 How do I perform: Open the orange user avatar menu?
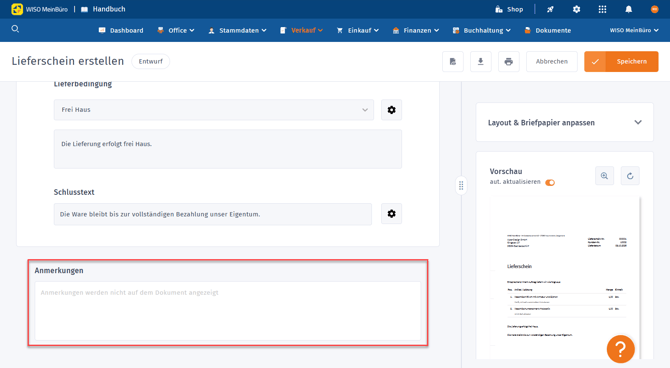click(655, 9)
